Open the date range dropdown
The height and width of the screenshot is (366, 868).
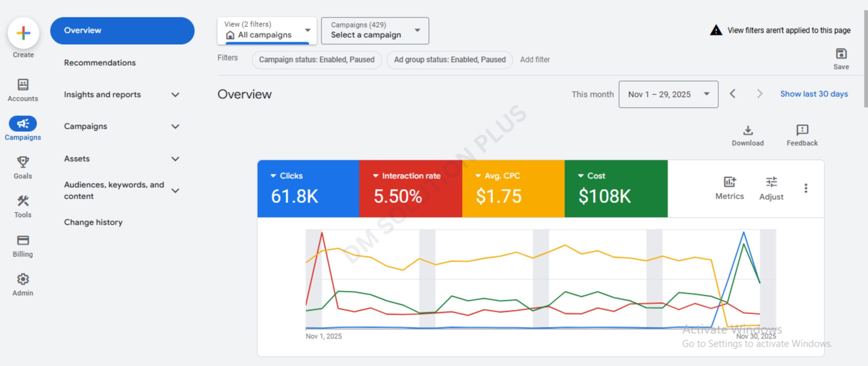pos(668,94)
